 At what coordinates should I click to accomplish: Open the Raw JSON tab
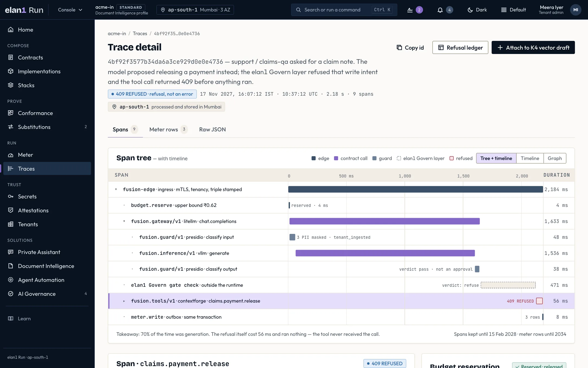pos(212,129)
